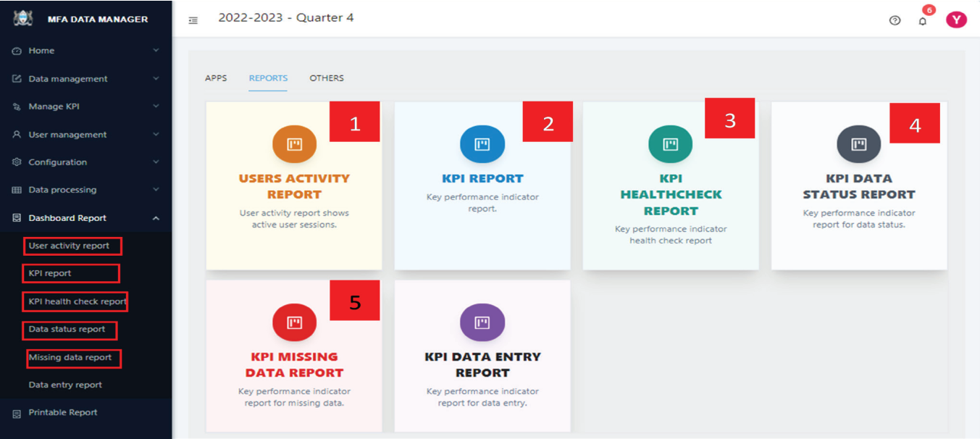
Task: Click the Configuration menu label
Action: (57, 162)
